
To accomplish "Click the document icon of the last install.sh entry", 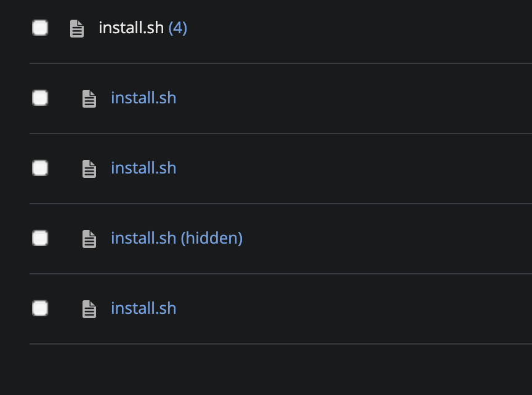I will [89, 309].
